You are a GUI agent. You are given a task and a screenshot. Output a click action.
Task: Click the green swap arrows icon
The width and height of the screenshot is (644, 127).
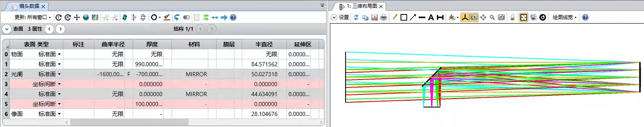pyautogui.click(x=206, y=18)
